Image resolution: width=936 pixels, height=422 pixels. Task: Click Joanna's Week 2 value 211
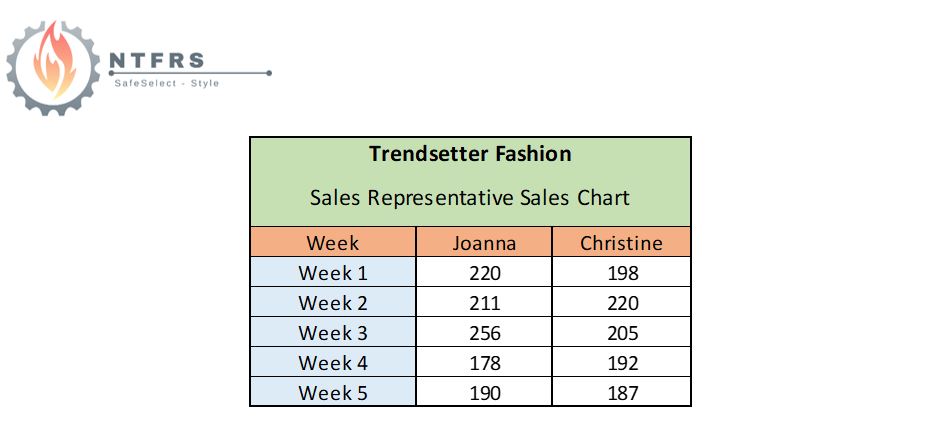point(484,302)
